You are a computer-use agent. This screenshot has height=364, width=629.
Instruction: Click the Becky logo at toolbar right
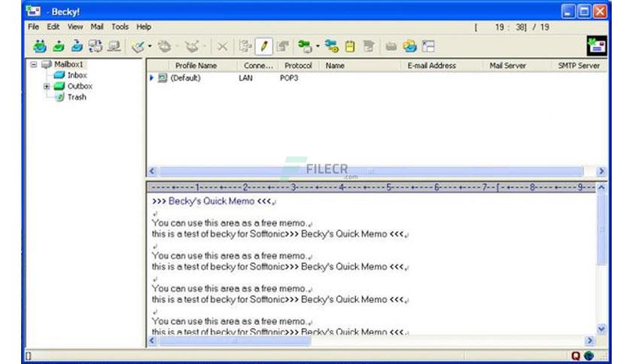[x=597, y=46]
